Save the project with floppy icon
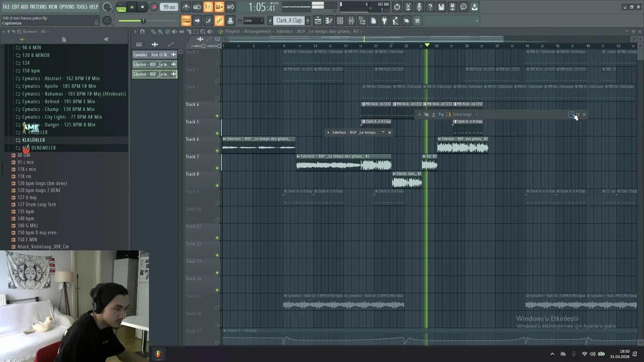The height and width of the screenshot is (362, 644). coord(441,7)
